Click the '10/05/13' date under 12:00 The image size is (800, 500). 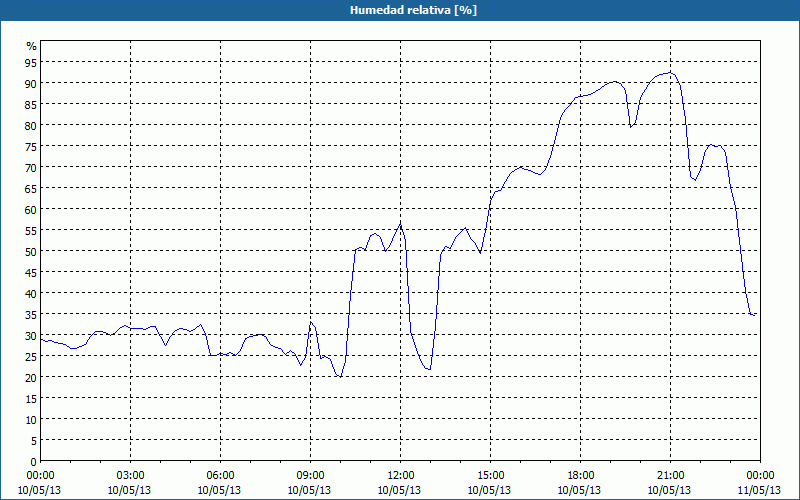[399, 490]
